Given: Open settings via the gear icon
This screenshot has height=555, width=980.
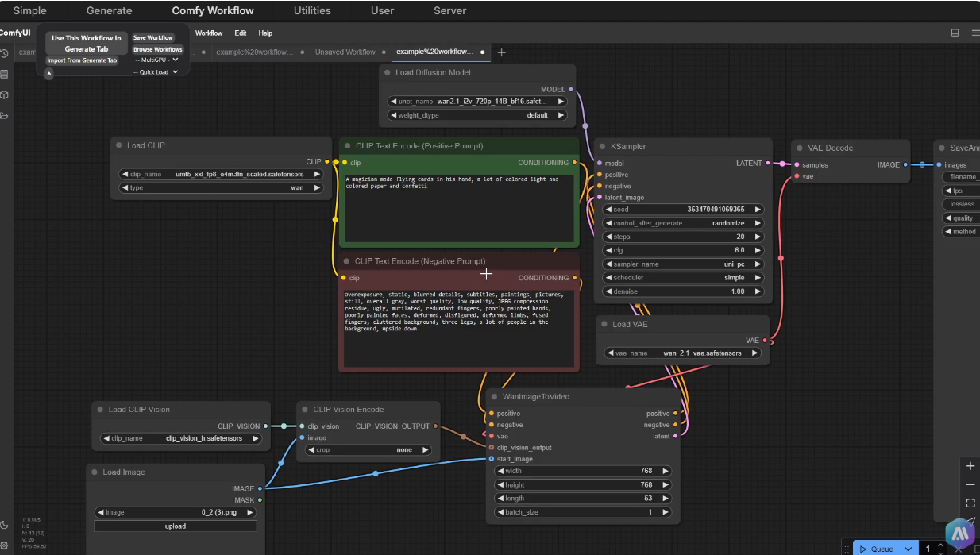Looking at the screenshot, I should (x=5, y=545).
